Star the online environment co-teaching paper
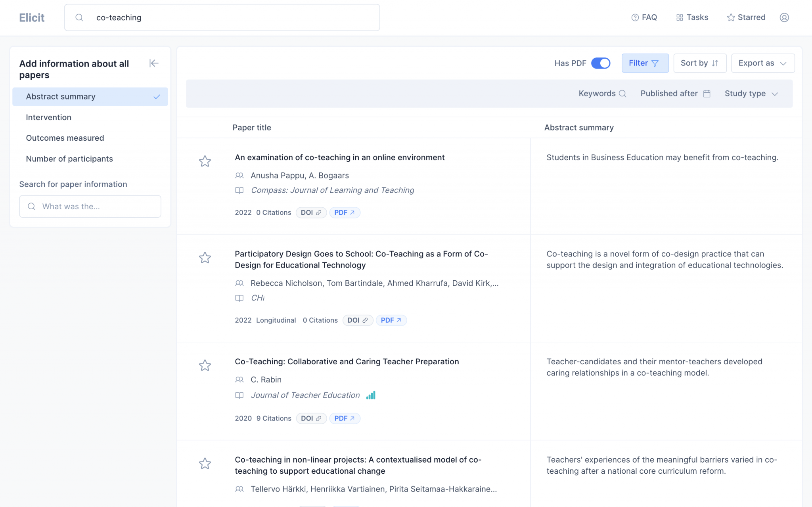Screen dimensions: 812x507 pyautogui.click(x=205, y=161)
